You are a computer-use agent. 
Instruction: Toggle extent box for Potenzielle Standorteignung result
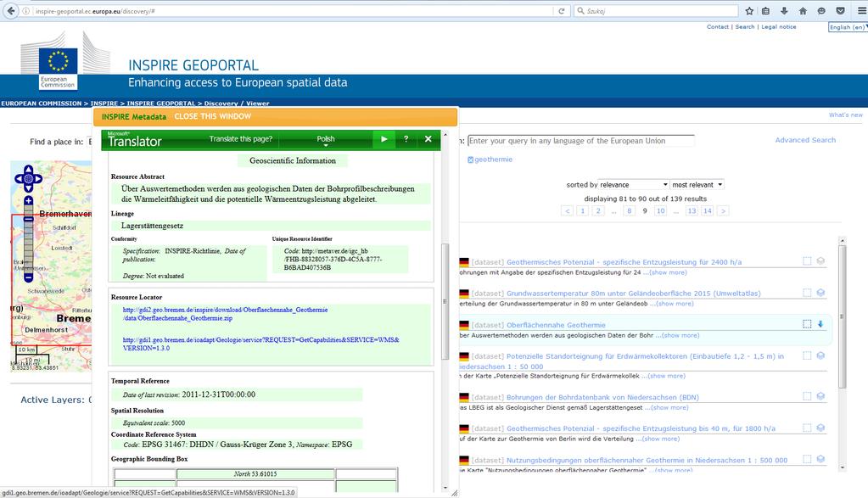tap(807, 355)
